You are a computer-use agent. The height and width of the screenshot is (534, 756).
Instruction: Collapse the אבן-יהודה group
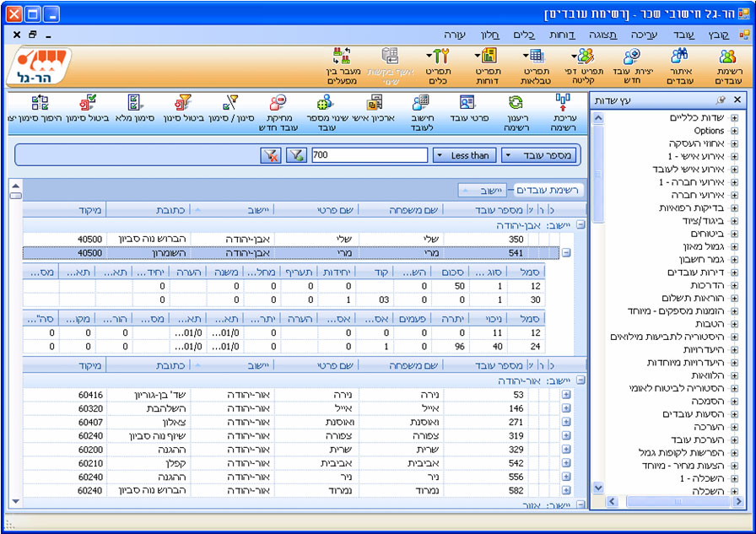[x=581, y=225]
